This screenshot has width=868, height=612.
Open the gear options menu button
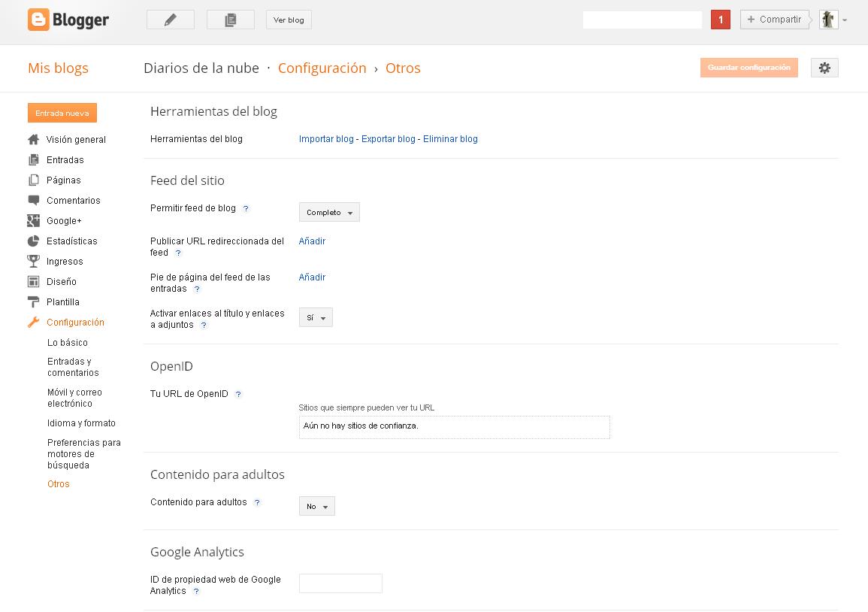coord(824,68)
